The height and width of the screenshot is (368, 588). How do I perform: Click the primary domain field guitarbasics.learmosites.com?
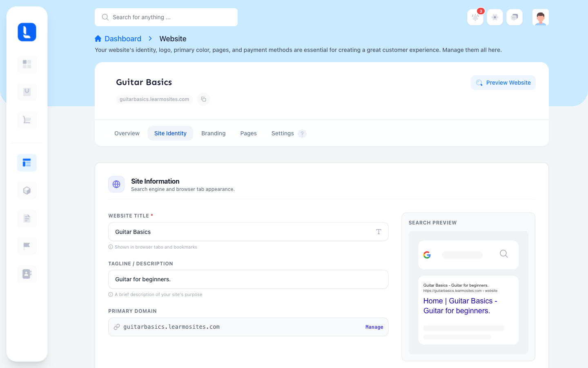pyautogui.click(x=248, y=327)
